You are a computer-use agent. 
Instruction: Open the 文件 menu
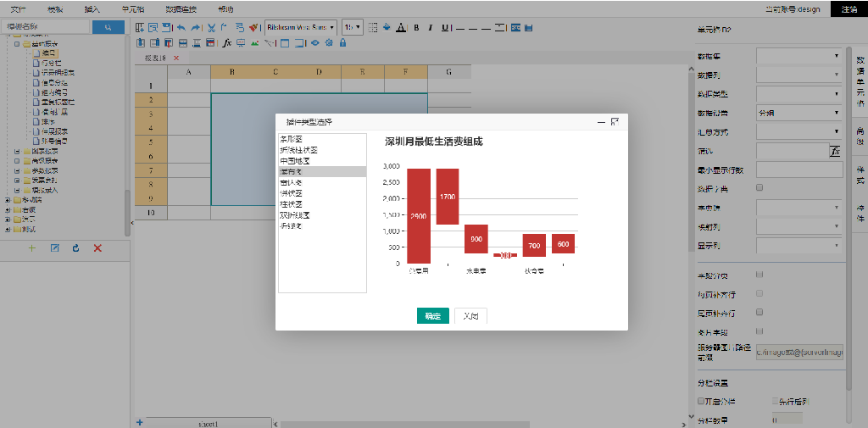(19, 9)
